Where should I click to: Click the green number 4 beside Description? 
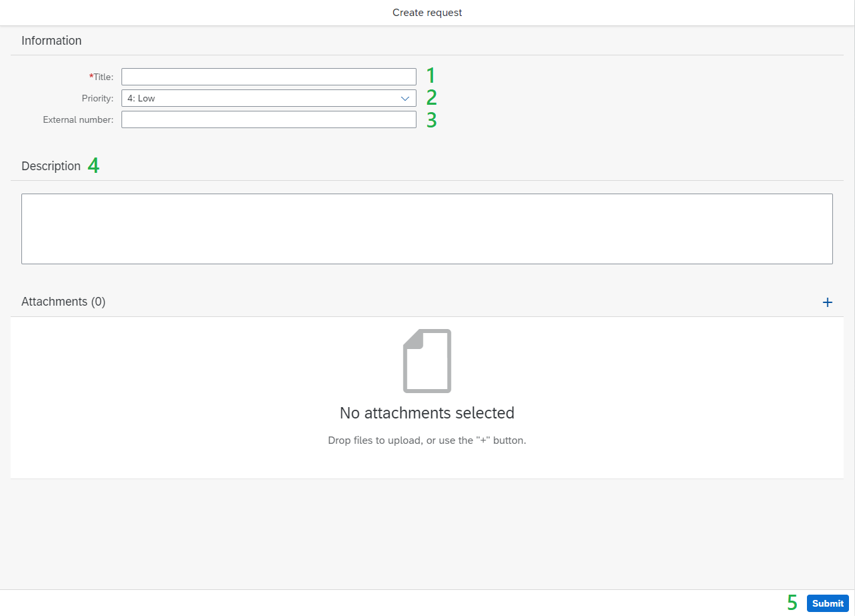click(93, 166)
